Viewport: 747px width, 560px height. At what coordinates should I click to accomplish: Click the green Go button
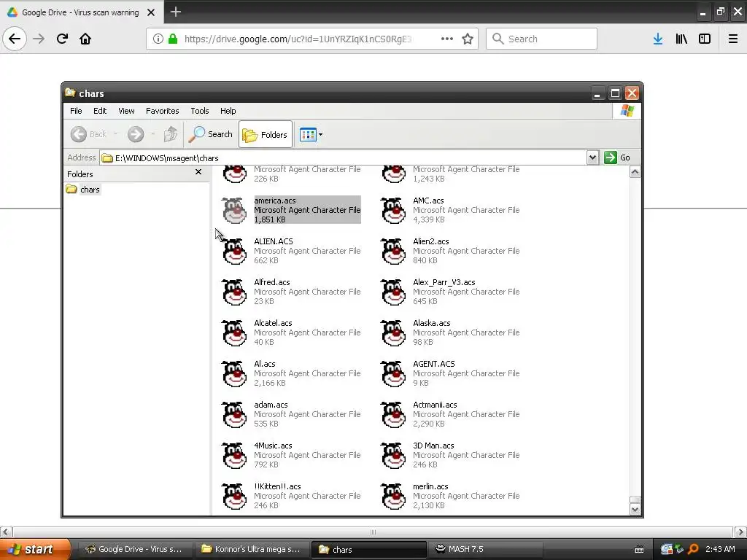[x=617, y=157]
